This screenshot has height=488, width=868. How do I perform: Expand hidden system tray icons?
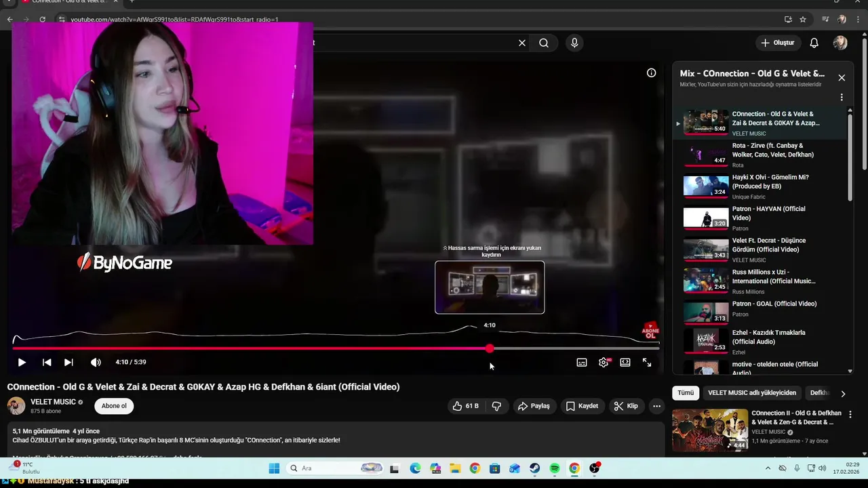coord(768,468)
